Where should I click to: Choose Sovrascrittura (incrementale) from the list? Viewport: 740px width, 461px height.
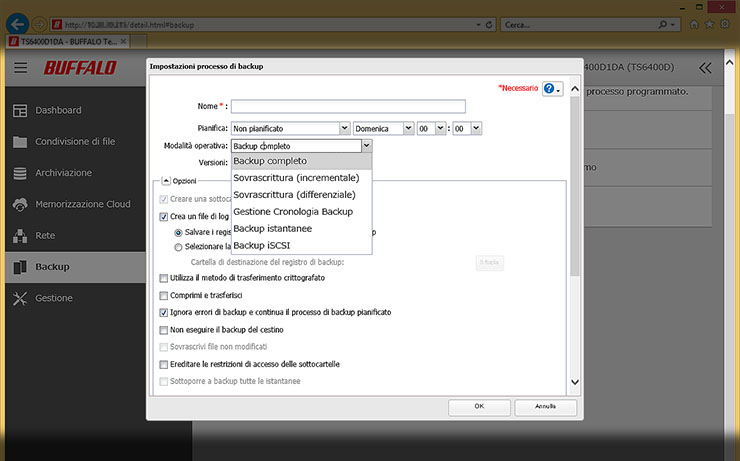tap(295, 178)
